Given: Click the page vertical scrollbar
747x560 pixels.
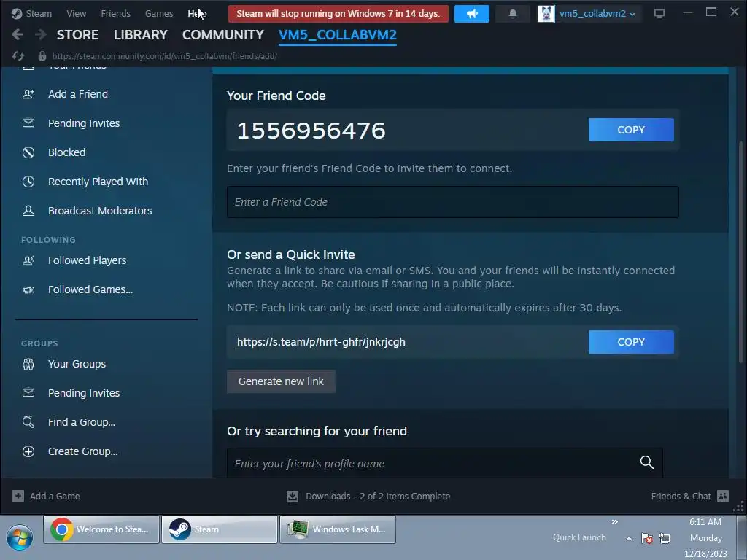Looking at the screenshot, I should (x=741, y=252).
